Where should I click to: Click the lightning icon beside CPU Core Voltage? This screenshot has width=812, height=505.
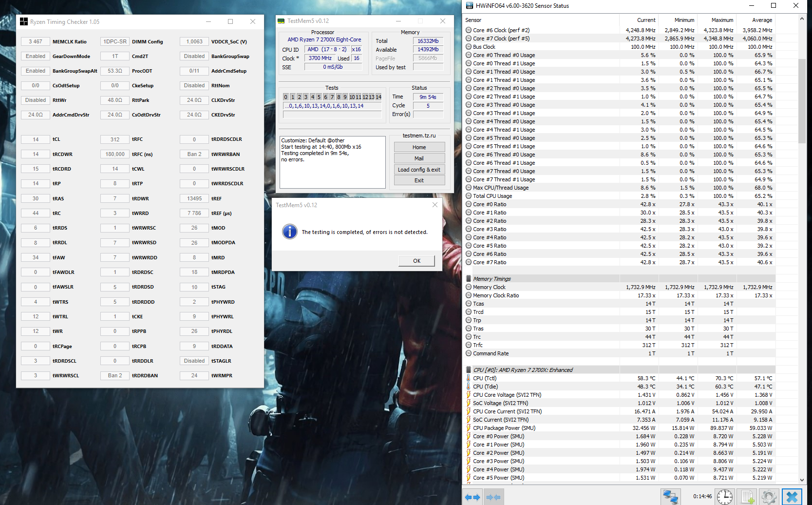click(x=469, y=395)
